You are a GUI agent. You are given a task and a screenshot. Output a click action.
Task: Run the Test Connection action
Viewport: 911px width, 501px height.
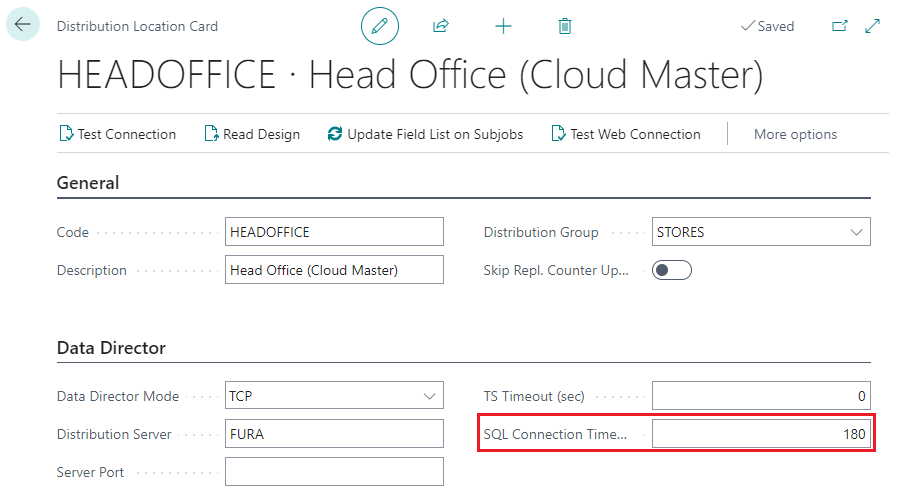117,134
